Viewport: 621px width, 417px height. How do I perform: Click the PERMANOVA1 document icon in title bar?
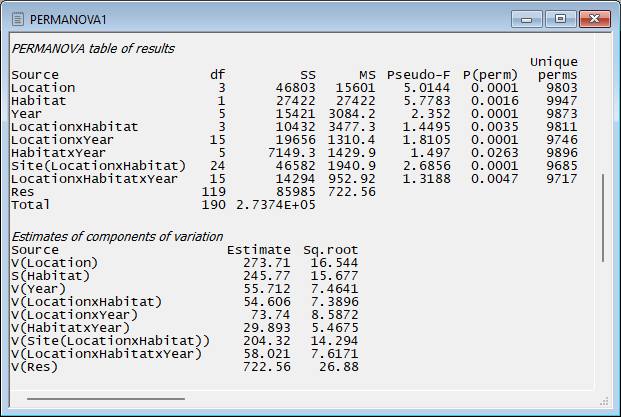click(x=18, y=19)
